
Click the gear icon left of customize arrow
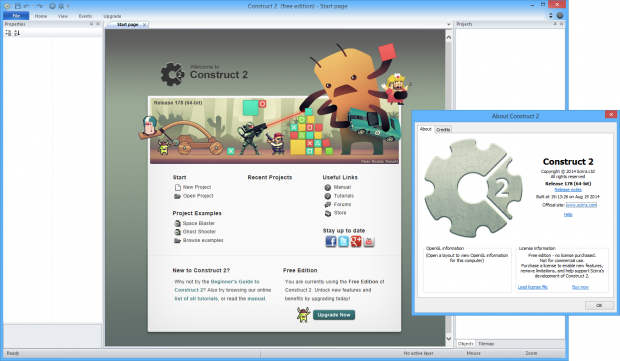coord(61,6)
